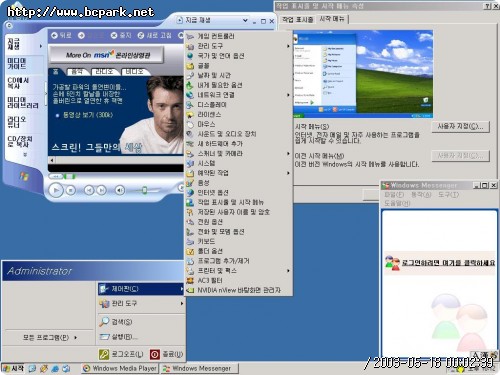Select CD에서 복사 in Media Player sidebar
This screenshot has height=375, width=500.
point(18,83)
